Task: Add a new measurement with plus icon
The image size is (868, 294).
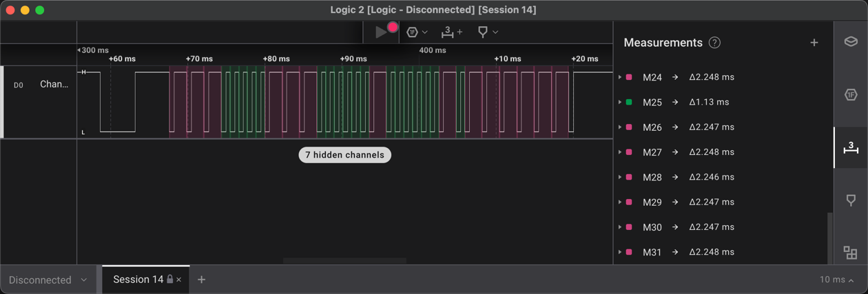Action: click(x=814, y=43)
